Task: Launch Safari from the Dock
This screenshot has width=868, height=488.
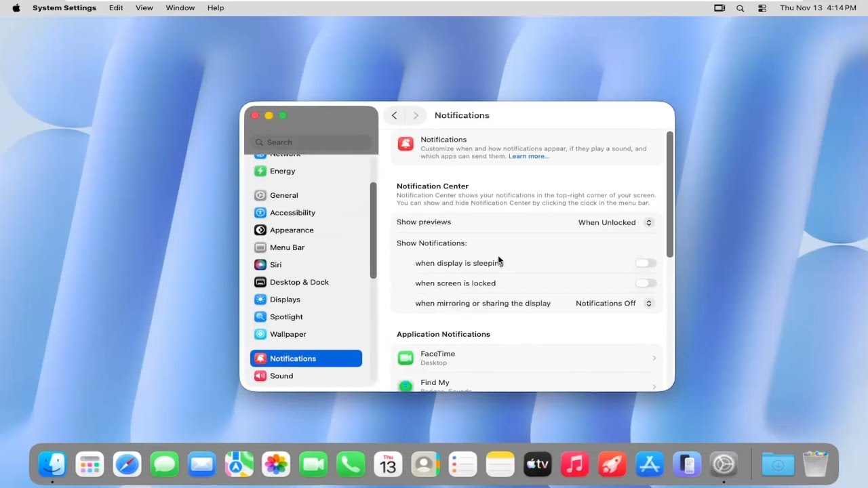Action: tap(127, 464)
